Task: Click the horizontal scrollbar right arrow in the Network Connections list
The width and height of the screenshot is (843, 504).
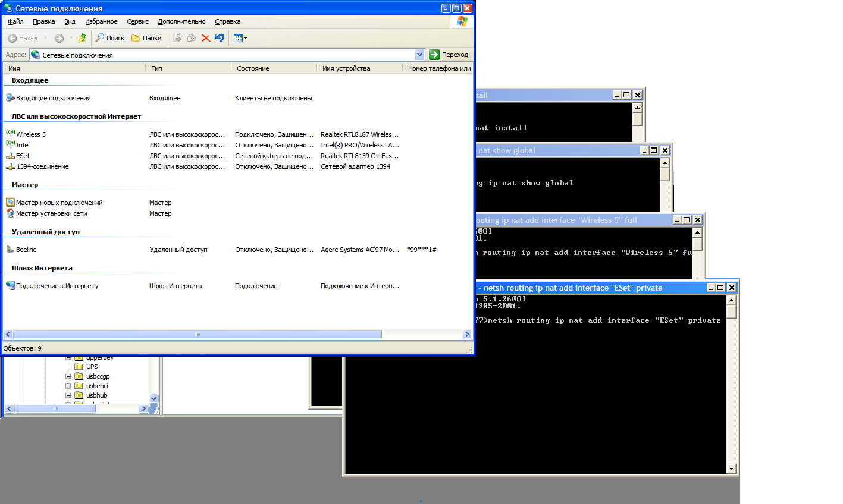Action: [x=467, y=335]
